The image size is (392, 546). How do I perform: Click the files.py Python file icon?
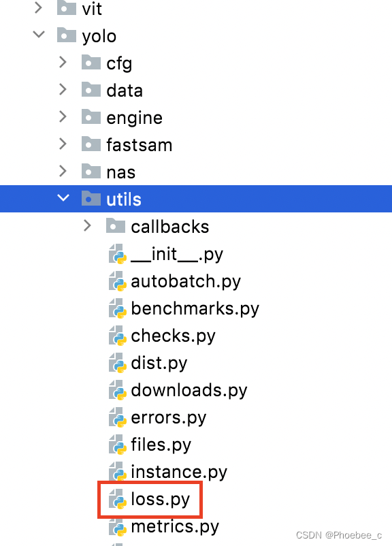pos(118,445)
